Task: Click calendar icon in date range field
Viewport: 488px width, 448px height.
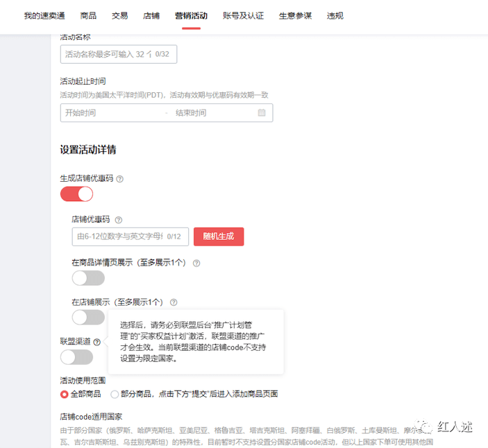Action: click(262, 113)
